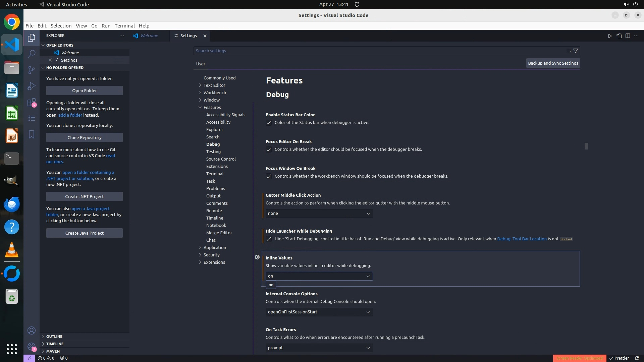The width and height of the screenshot is (644, 362).
Task: Click the split editor right icon
Action: [628, 36]
